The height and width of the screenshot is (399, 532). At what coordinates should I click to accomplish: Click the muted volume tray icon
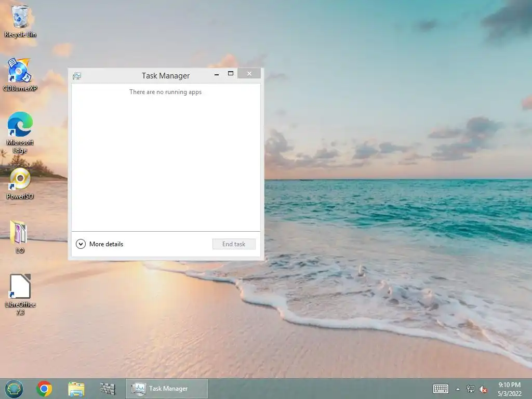click(x=483, y=389)
